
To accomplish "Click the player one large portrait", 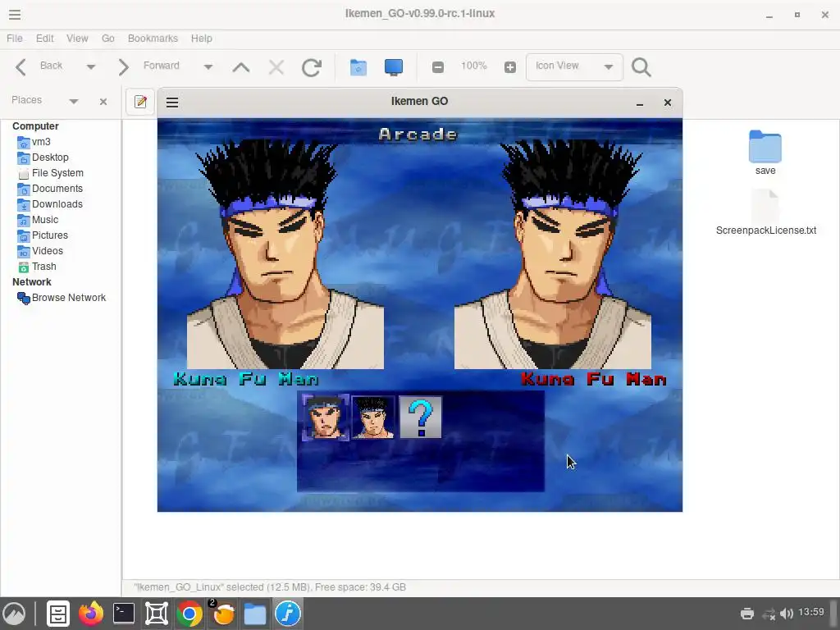I will [285, 254].
